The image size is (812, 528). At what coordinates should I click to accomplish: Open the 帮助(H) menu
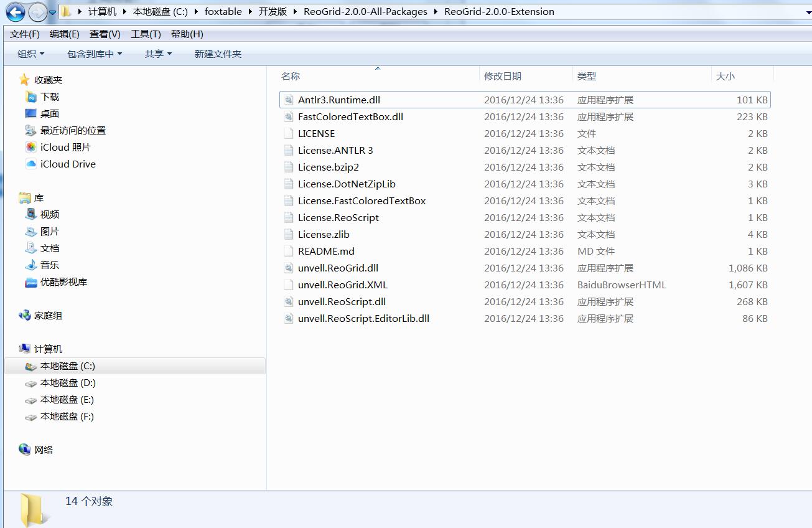[187, 34]
